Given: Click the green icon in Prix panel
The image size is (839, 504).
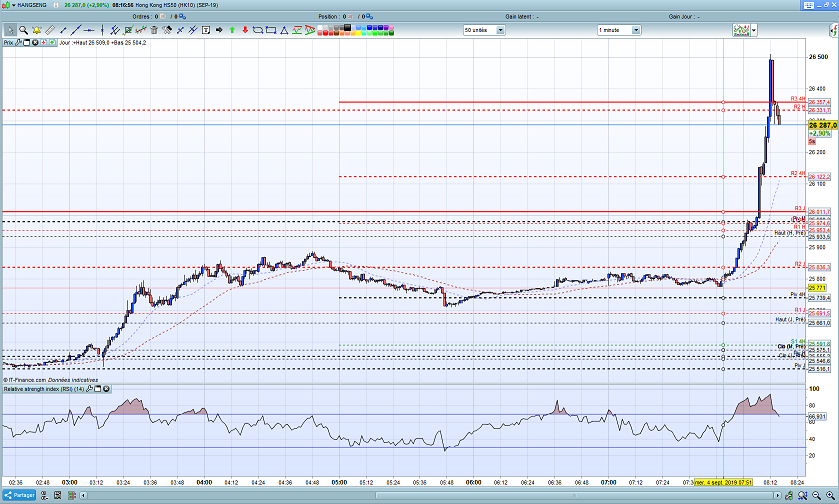Looking at the screenshot, I should coord(52,42).
